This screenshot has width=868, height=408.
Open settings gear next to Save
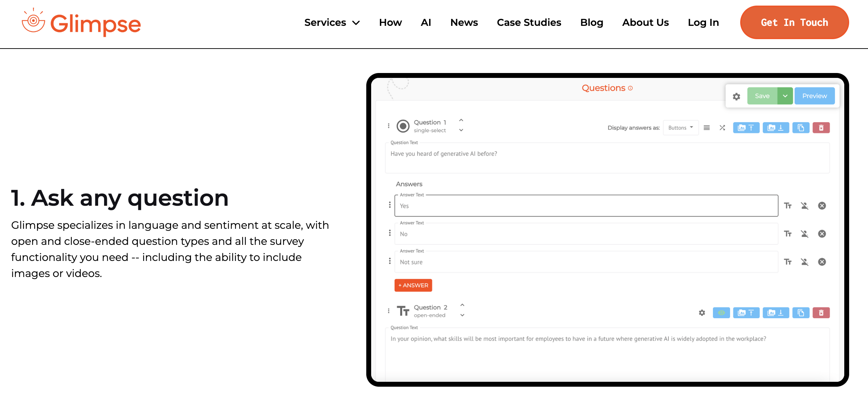736,96
